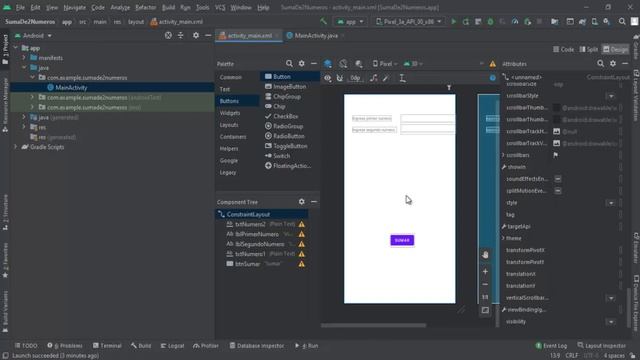Click the Guidelines icon in design toolbar
Image resolution: width=640 pixels, height=360 pixels.
[402, 78]
